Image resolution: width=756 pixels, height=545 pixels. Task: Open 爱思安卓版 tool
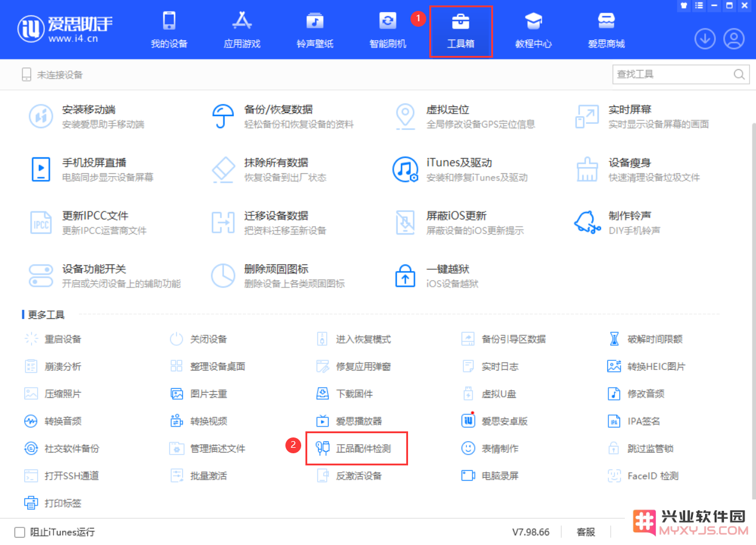click(494, 421)
